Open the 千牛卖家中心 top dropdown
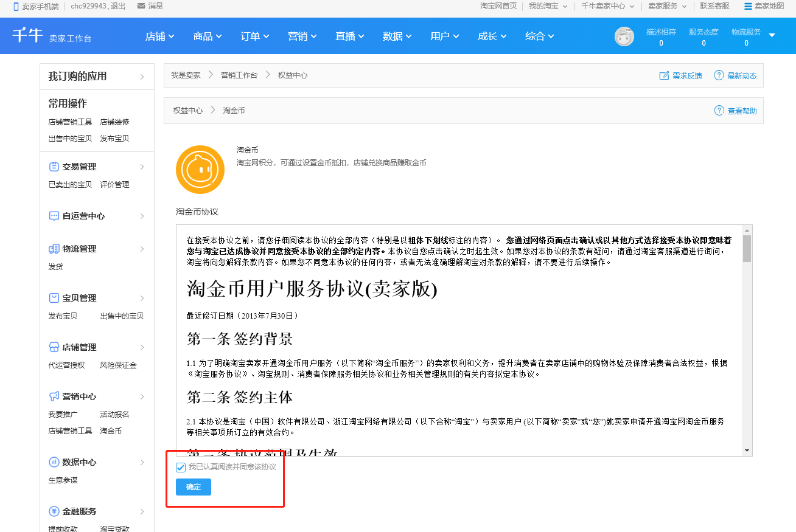Screen dimensions: 796x532 tap(607, 6)
